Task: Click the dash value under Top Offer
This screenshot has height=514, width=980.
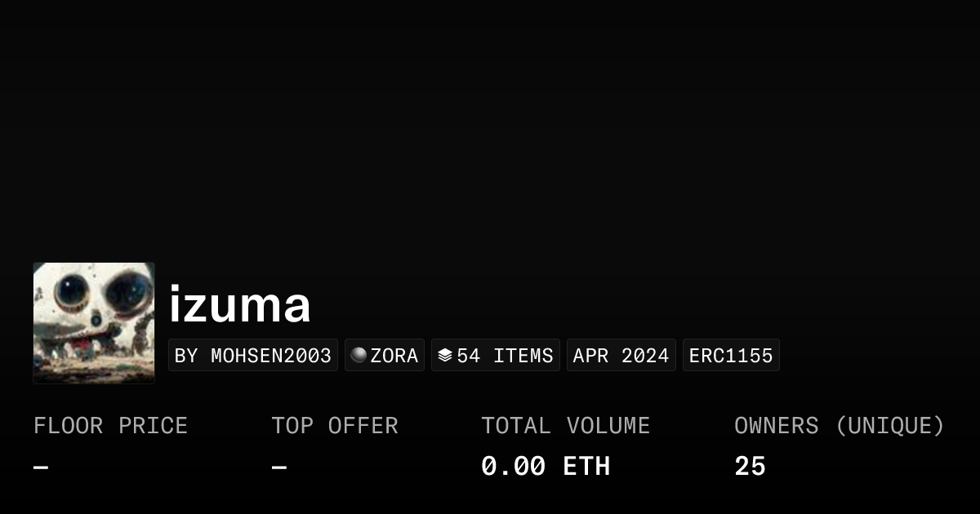Action: coord(279,467)
